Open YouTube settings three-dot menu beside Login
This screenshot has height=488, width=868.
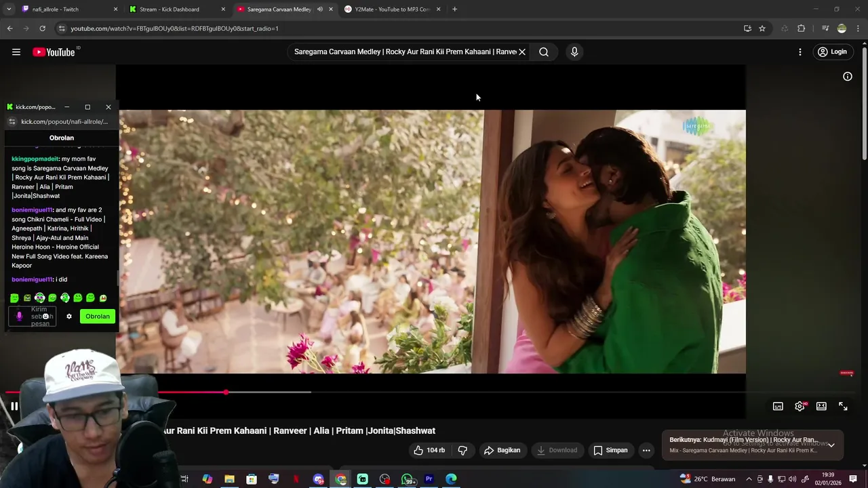click(800, 52)
